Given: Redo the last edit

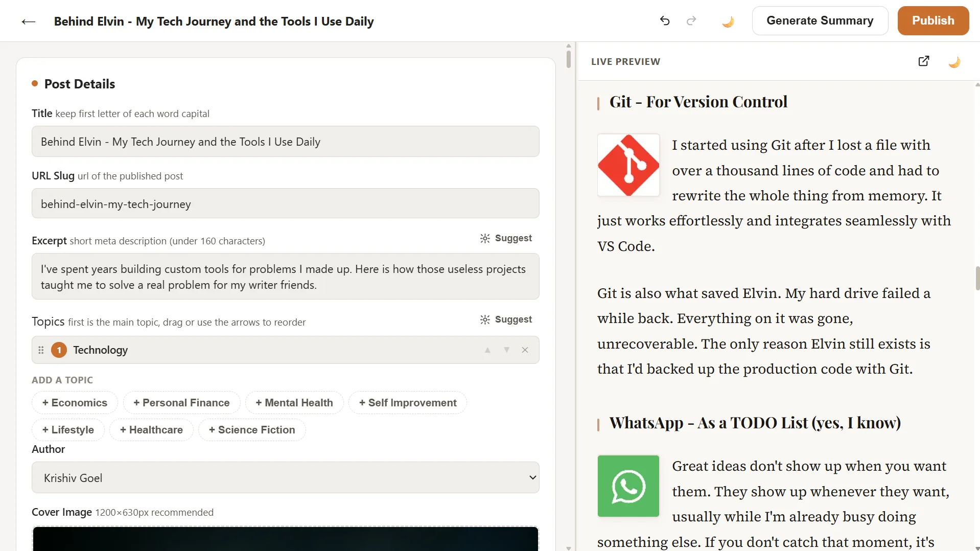Looking at the screenshot, I should (691, 21).
